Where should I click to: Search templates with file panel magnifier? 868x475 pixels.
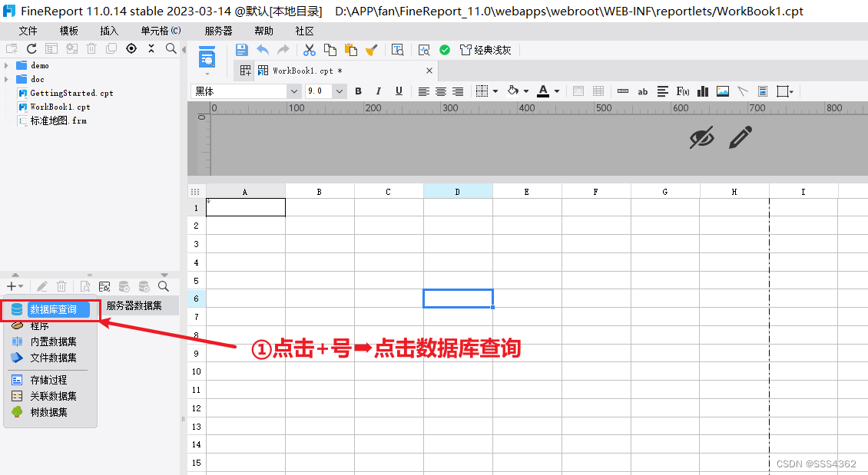[x=171, y=48]
